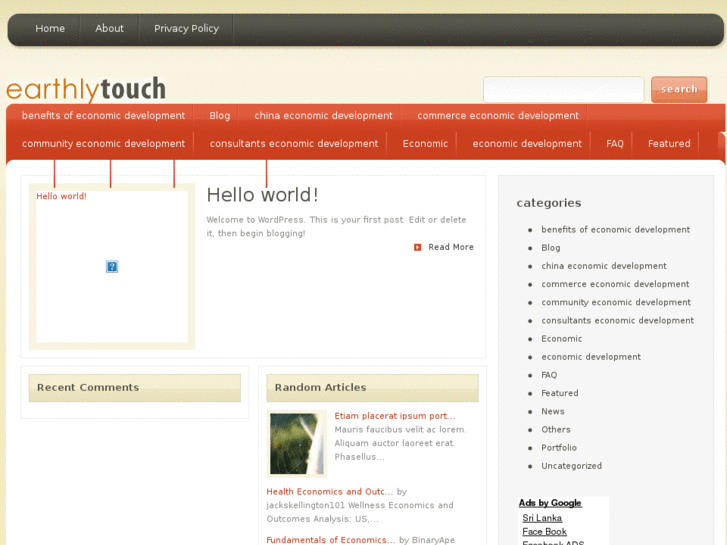
Task: Open the Hello world! post heading
Action: 262,195
